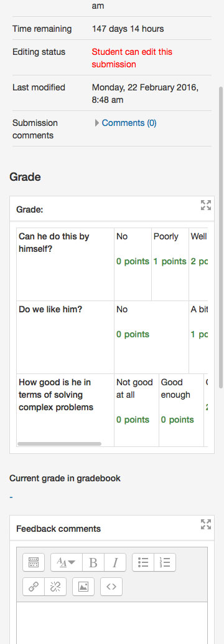
Task: Choose 'Not good at all' rubric level
Action: tap(136, 410)
